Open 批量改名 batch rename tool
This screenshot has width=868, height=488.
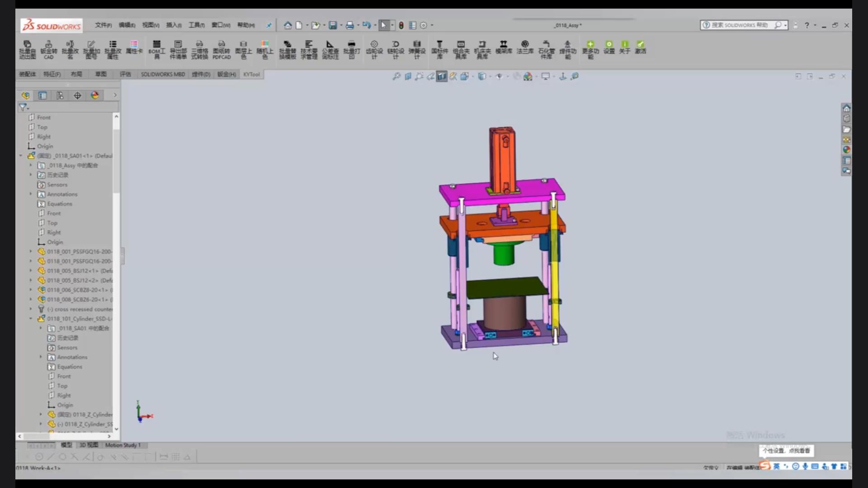point(70,49)
